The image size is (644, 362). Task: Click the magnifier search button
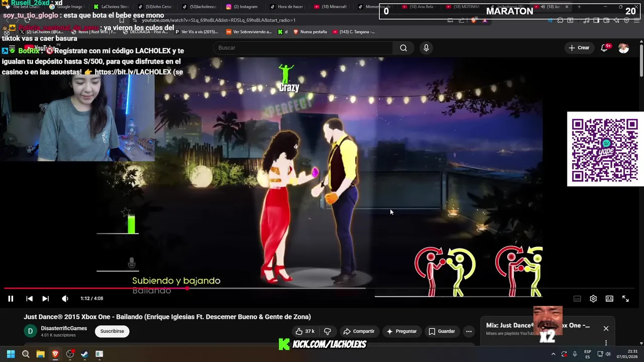[404, 48]
